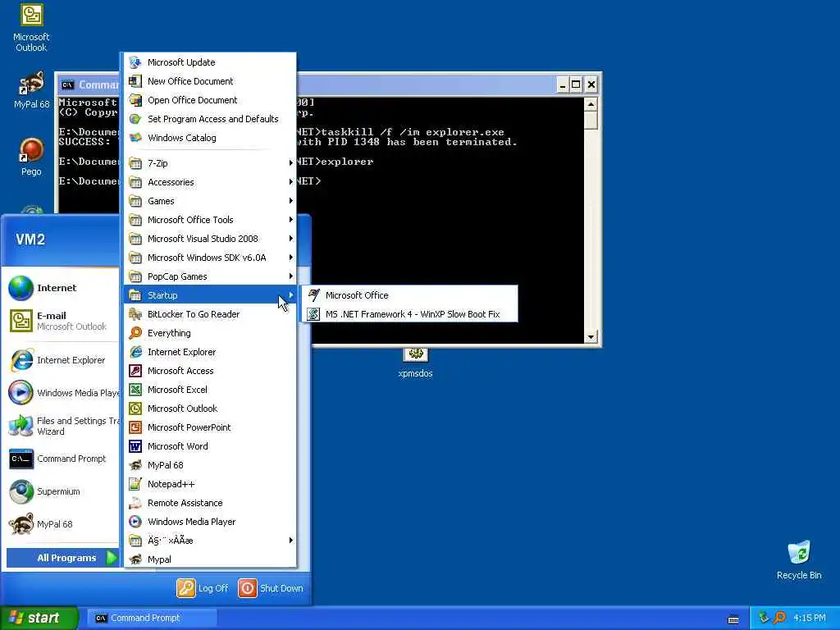840x630 pixels.
Task: Open xpmsdos desktop icon
Action: (415, 363)
